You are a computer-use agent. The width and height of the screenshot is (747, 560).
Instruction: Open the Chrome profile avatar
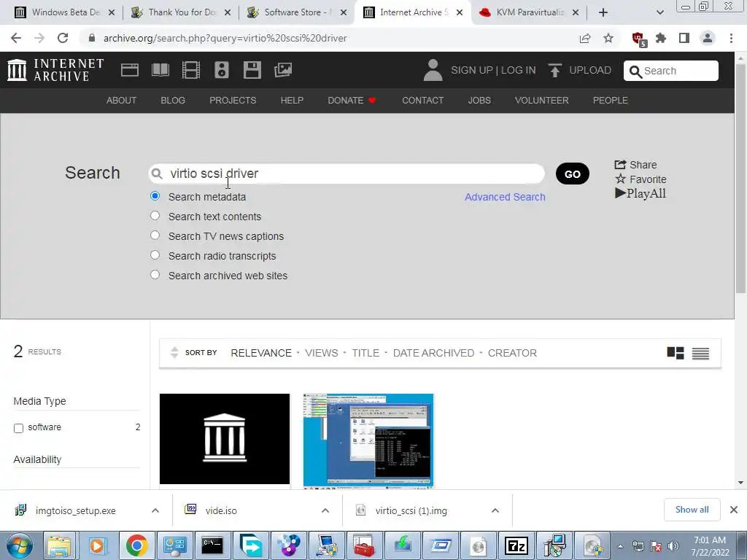click(x=708, y=38)
